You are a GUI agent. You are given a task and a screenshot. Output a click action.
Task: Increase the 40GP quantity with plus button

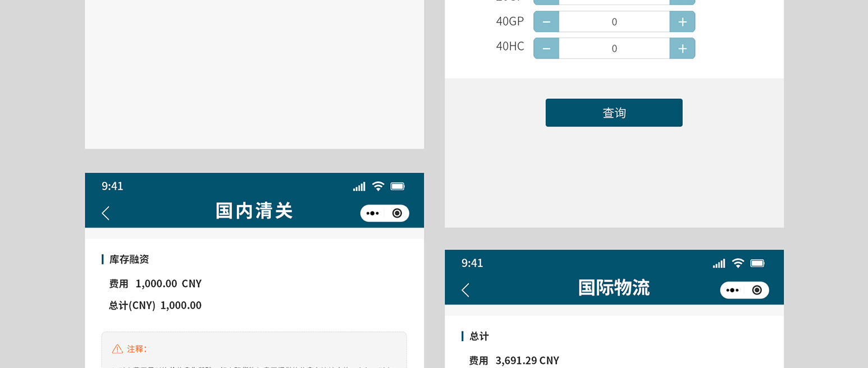point(682,22)
